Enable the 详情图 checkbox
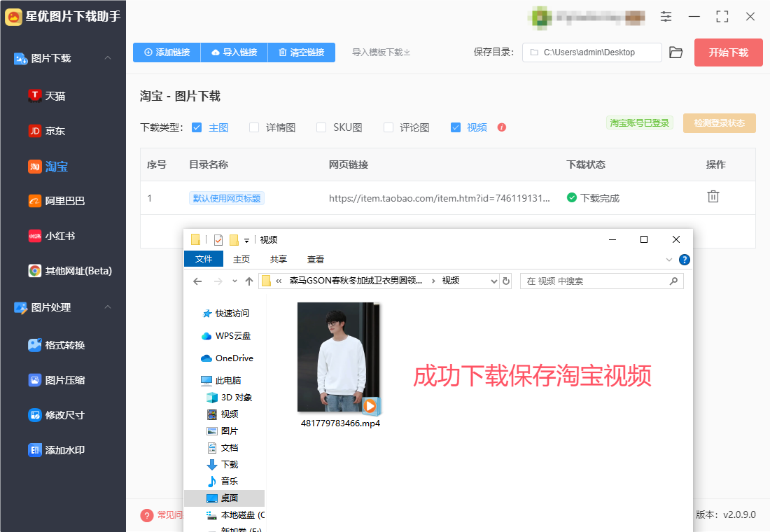This screenshot has width=770, height=532. [x=254, y=127]
